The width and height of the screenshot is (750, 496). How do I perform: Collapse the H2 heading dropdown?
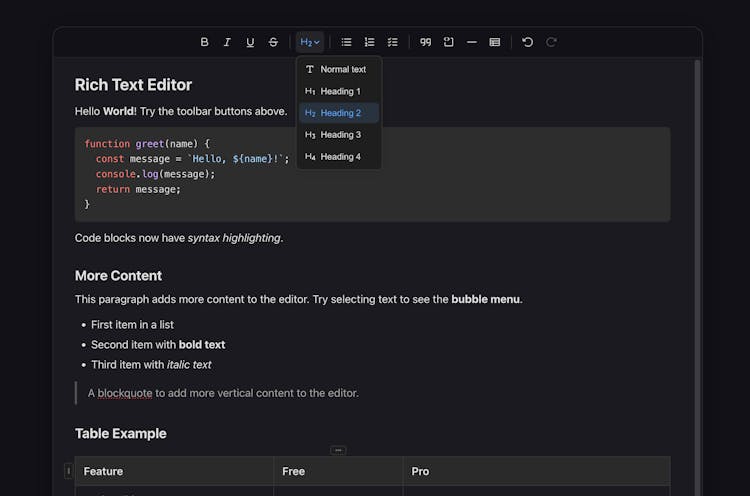pyautogui.click(x=310, y=42)
